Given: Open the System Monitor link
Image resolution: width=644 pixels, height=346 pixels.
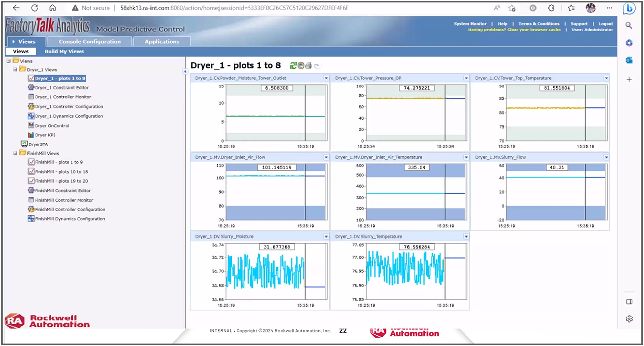Looking at the screenshot, I should (x=470, y=24).
